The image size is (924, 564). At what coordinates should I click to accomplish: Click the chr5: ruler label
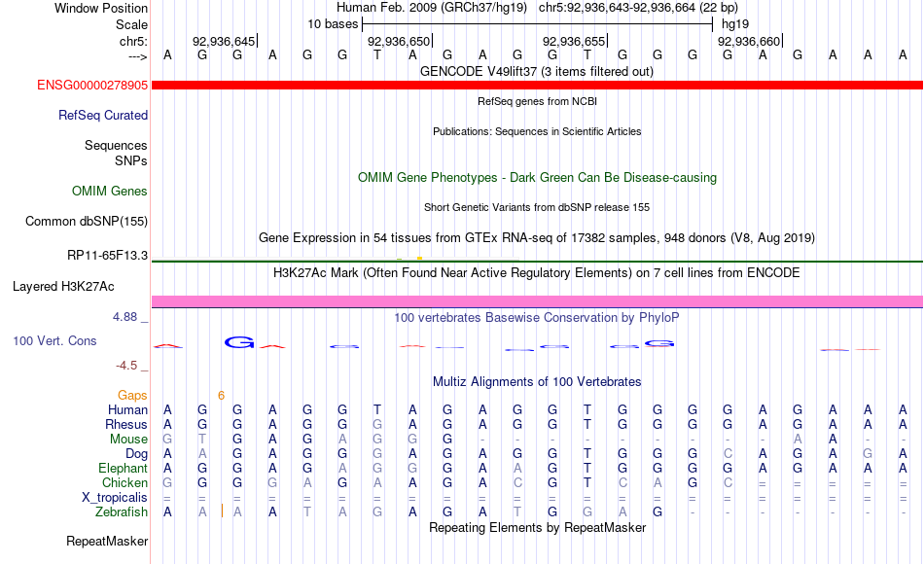[x=133, y=41]
